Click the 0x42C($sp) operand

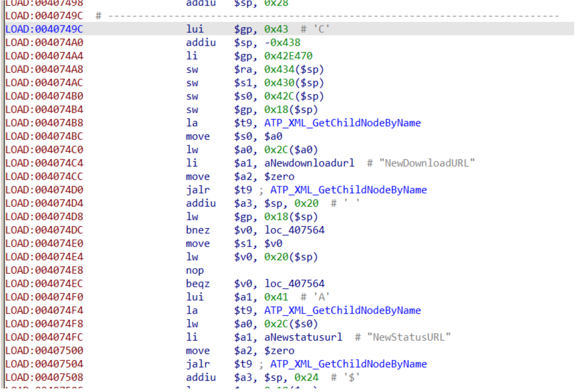point(294,96)
